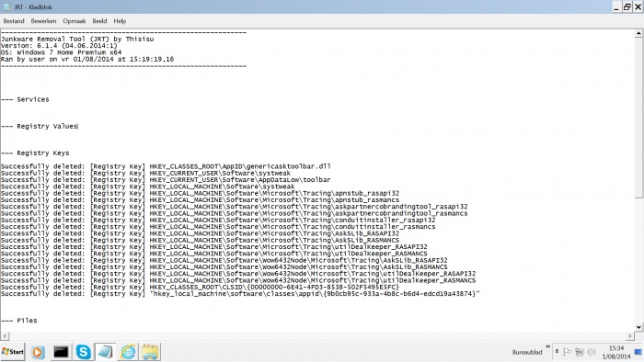The height and width of the screenshot is (362, 644).
Task: Launch Internet Explorer from taskbar
Action: click(x=128, y=352)
